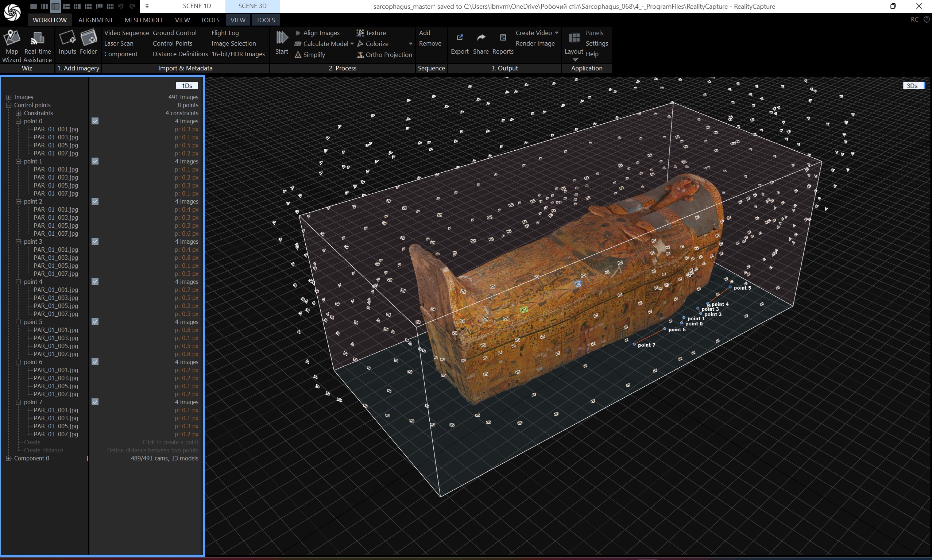Click the Export icon

coord(460,38)
